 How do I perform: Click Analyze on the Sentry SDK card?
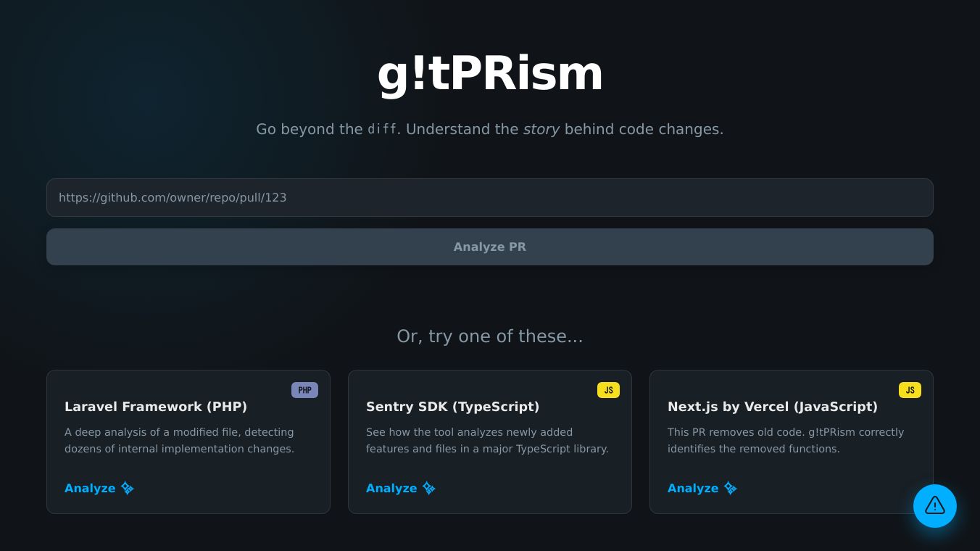click(391, 488)
